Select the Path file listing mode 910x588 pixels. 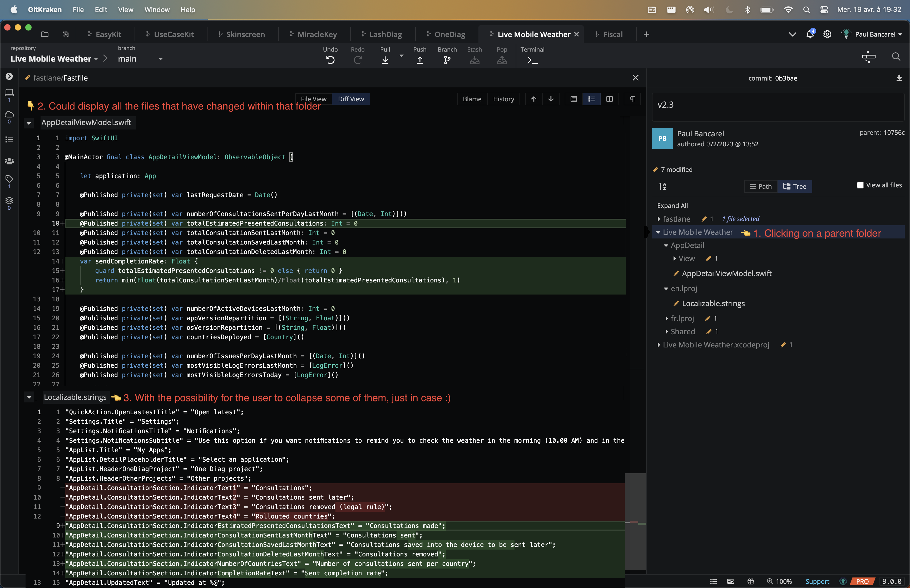pos(761,186)
